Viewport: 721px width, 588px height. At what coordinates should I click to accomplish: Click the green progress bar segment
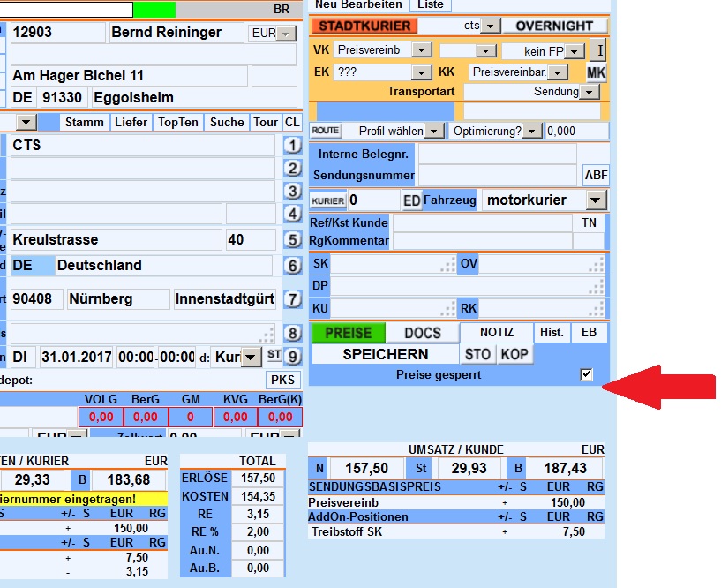click(x=154, y=9)
